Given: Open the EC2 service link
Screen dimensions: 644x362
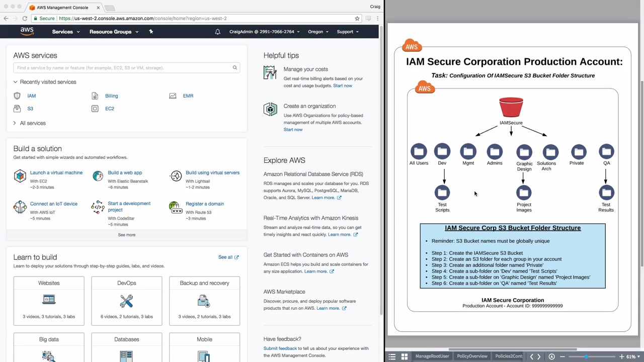Looking at the screenshot, I should pos(110,109).
